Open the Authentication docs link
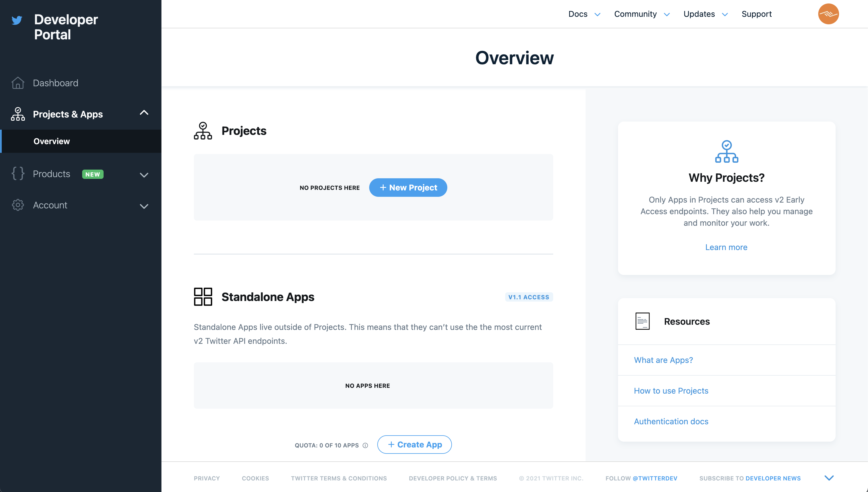The height and width of the screenshot is (492, 868). (x=671, y=421)
